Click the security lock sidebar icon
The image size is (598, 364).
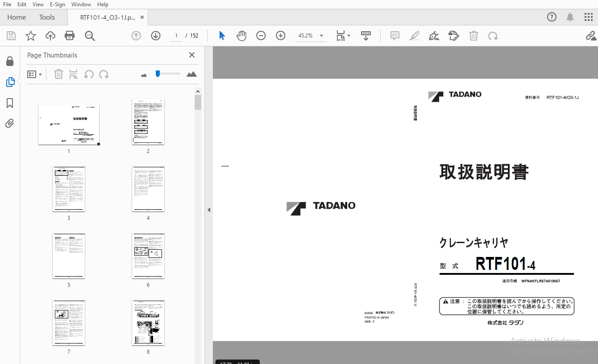10,62
